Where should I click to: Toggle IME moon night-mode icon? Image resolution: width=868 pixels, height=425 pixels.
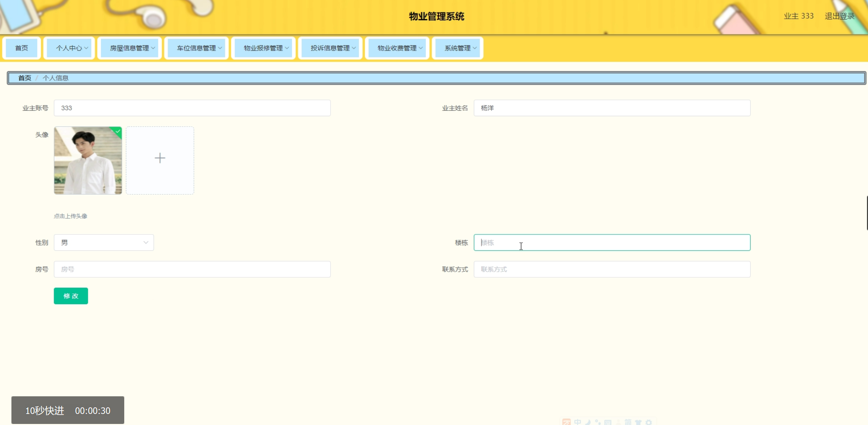[x=588, y=423]
